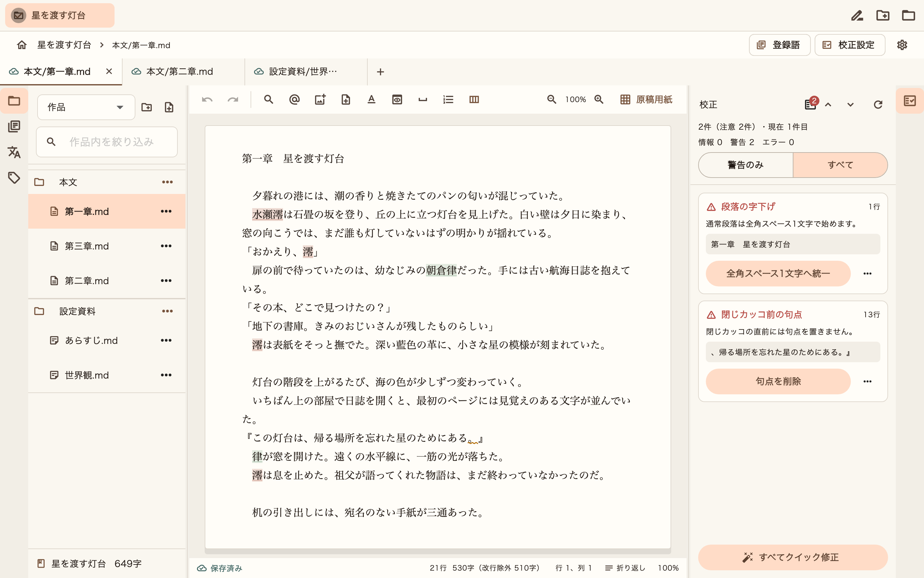924x578 pixels.
Task: Click the space bar symbol icon
Action: [x=423, y=100]
